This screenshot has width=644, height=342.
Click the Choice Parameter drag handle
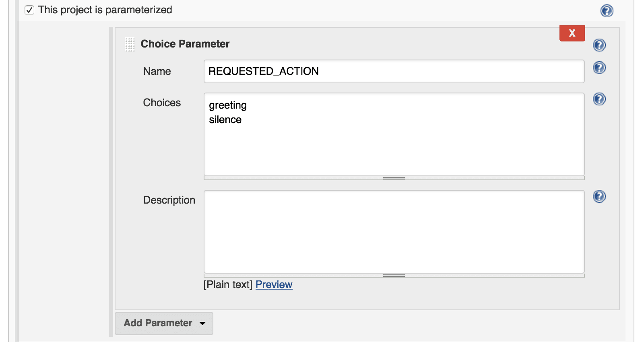click(x=130, y=45)
